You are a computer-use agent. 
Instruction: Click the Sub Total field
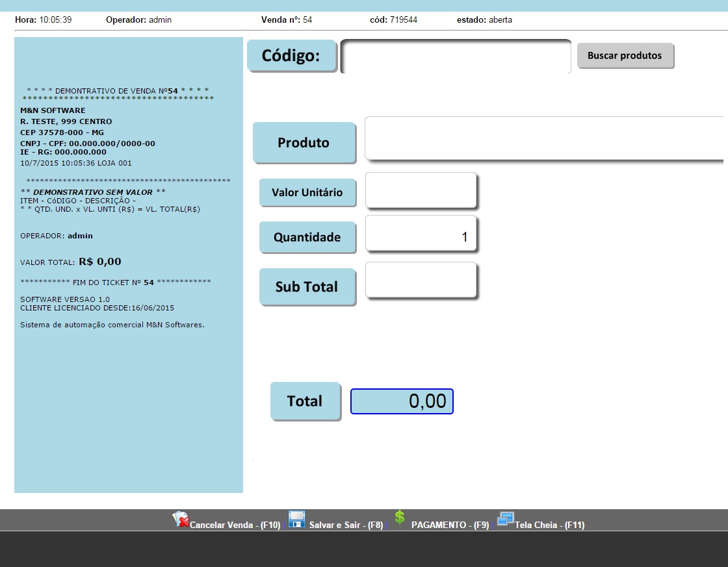pyautogui.click(x=421, y=280)
